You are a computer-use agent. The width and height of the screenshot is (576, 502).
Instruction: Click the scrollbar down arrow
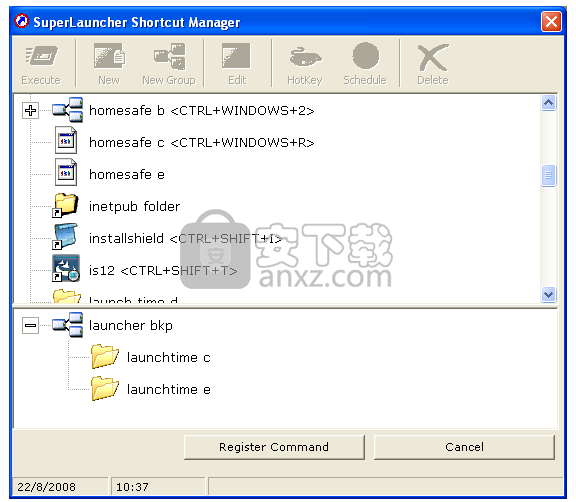tap(548, 295)
